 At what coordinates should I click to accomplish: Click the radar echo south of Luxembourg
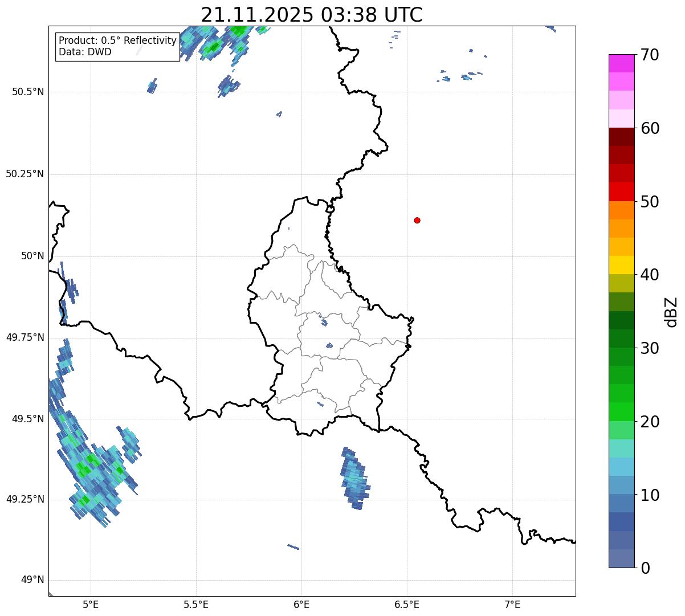pos(355,479)
